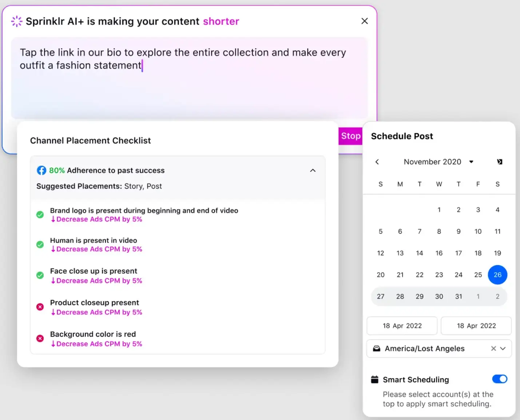The height and width of the screenshot is (420, 520).
Task: Jump to last month using the skip arrow
Action: tap(499, 162)
